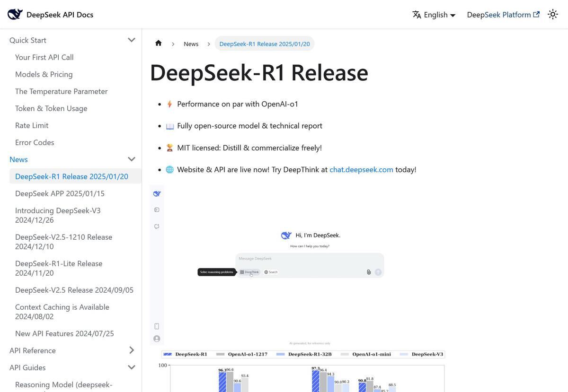The image size is (568, 392).
Task: Open Introducing DeepSeek-V3 2024/12/26 news
Action: pyautogui.click(x=58, y=215)
